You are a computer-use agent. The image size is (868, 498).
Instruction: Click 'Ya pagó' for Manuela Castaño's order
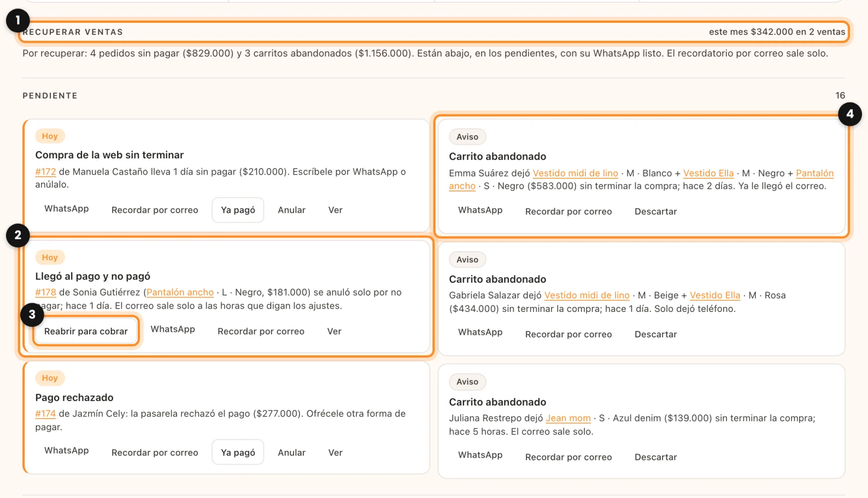tap(238, 210)
